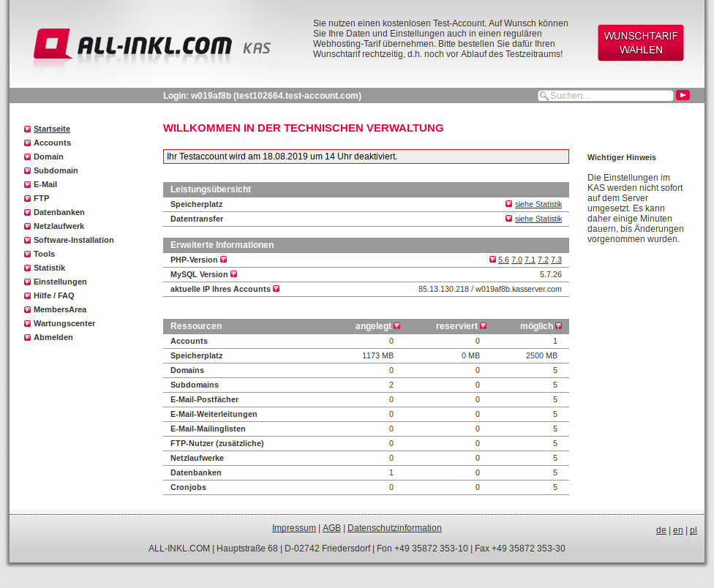Click the bullet icon beside MembersArea menu
The image size is (714, 588).
click(27, 310)
